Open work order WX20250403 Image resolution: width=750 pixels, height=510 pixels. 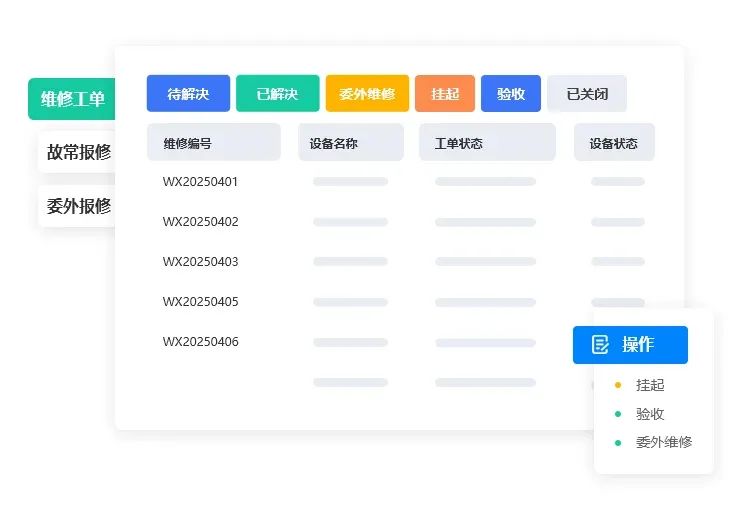[200, 262]
